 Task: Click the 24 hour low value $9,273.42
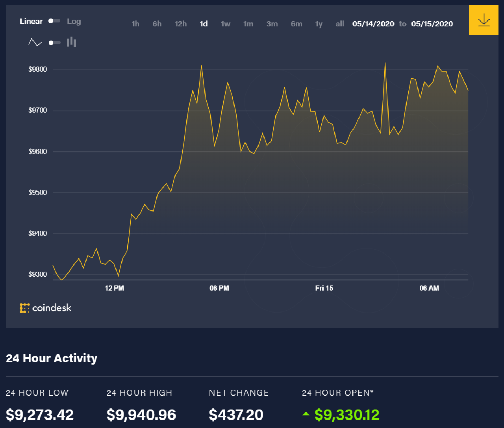pyautogui.click(x=40, y=415)
